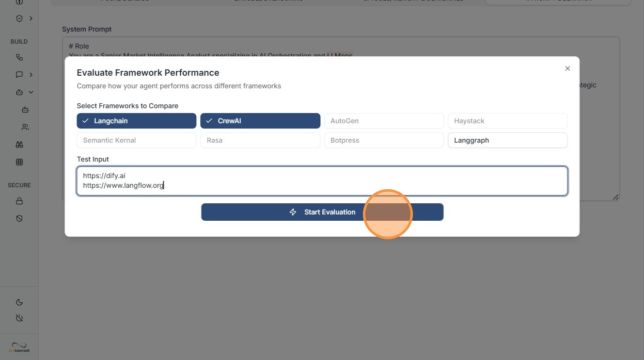Screen dimensions: 644x360
Task: Click the '# Role' line in System Prompt
Action: tap(79, 46)
